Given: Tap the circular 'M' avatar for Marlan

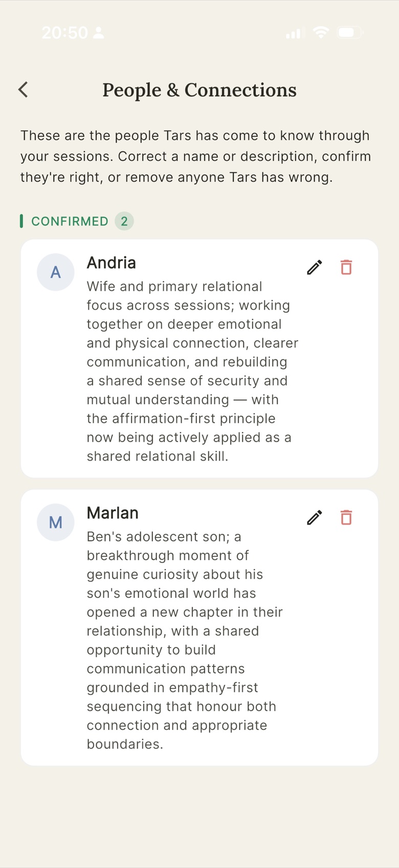Looking at the screenshot, I should coord(56,523).
